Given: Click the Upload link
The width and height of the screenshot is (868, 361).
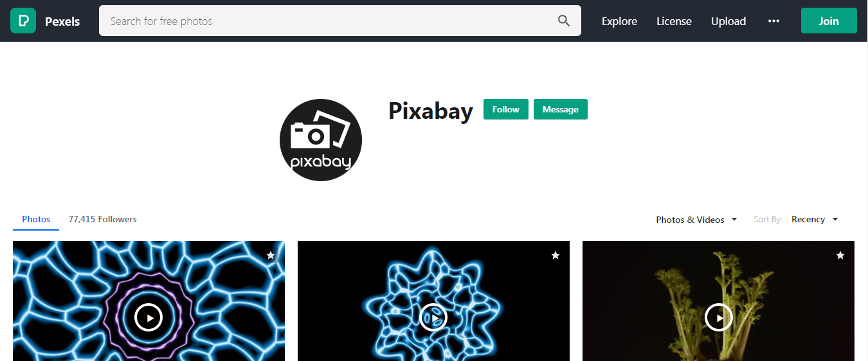Looking at the screenshot, I should click(x=728, y=21).
